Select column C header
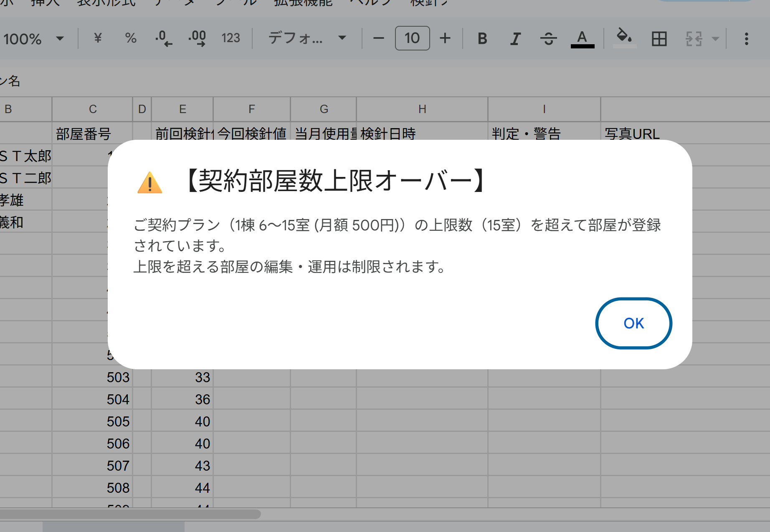 [x=93, y=109]
